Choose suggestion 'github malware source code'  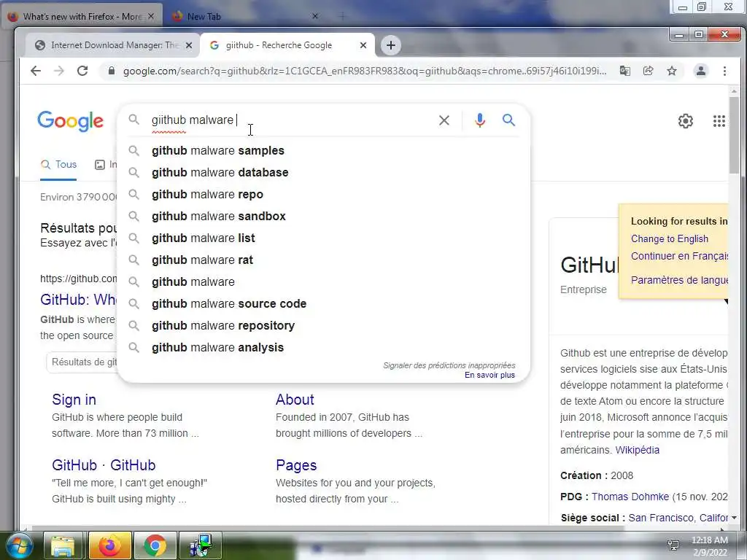pos(323,304)
